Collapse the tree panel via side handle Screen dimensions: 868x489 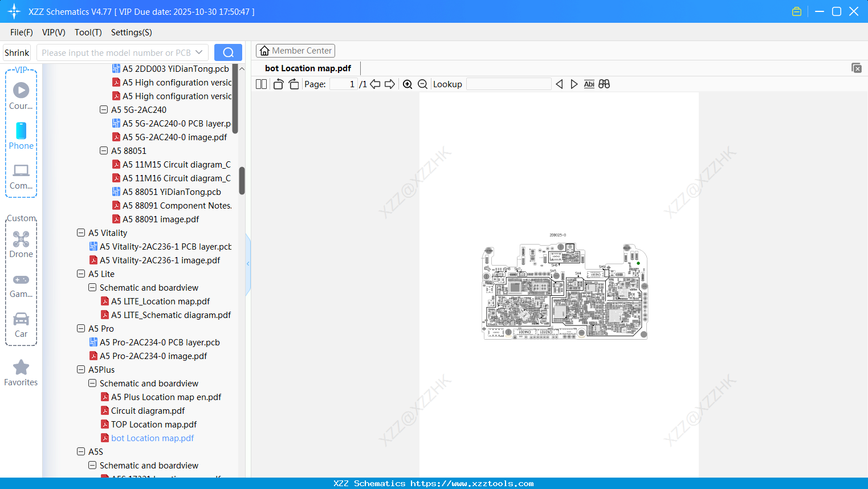point(248,264)
